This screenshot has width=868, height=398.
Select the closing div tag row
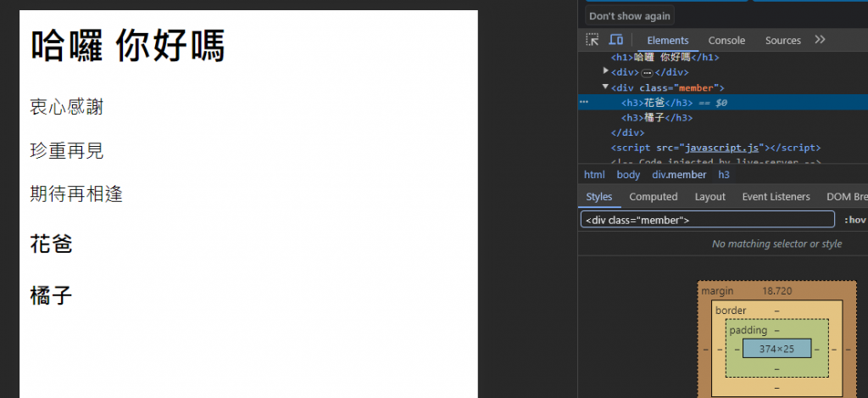click(628, 133)
